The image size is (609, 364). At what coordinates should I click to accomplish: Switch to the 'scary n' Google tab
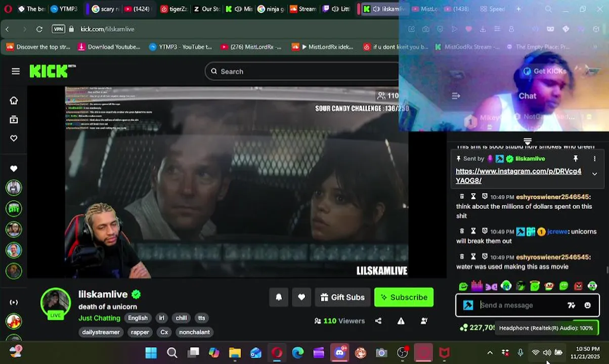point(105,9)
